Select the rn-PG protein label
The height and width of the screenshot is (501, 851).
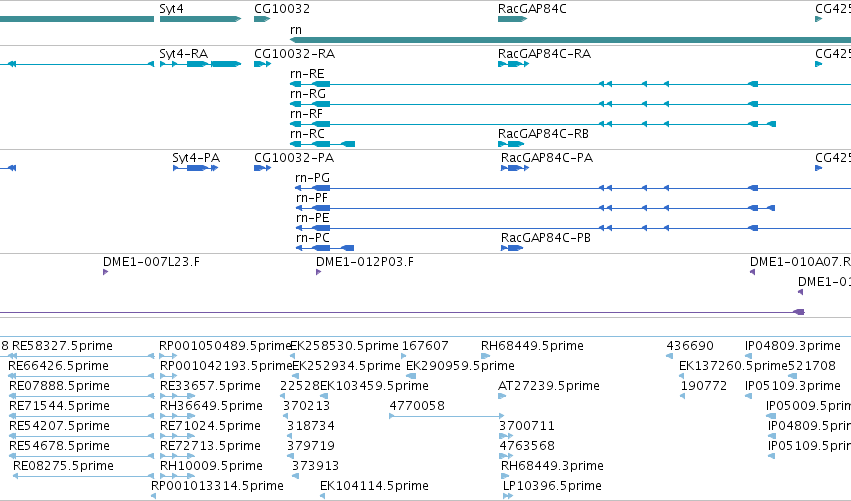[x=313, y=178]
